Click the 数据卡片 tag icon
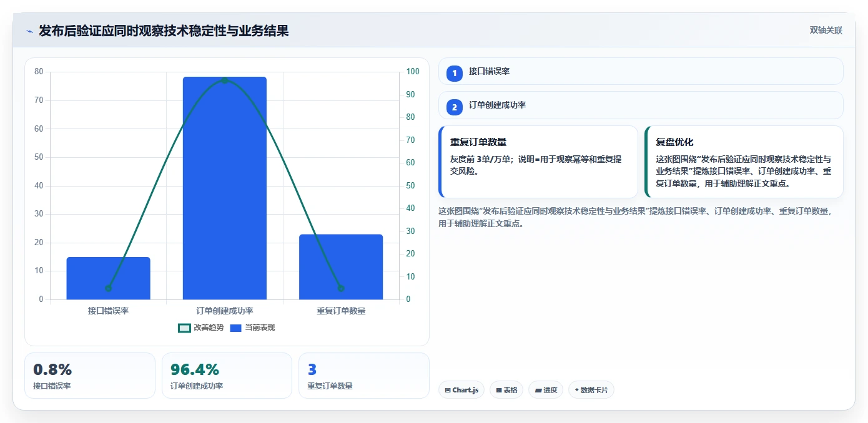This screenshot has width=868, height=423. (576, 391)
